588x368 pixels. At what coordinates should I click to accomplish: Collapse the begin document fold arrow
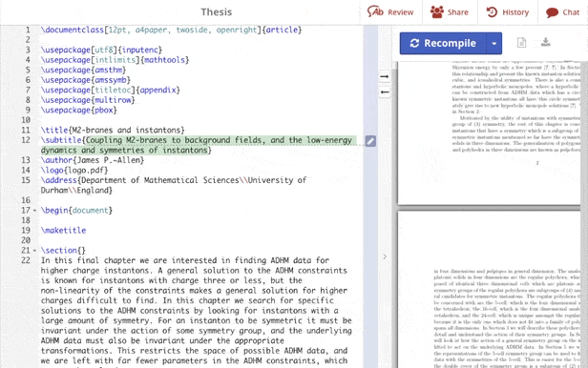click(35, 211)
